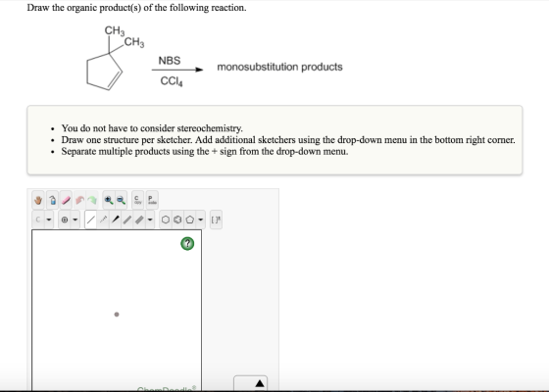
Task: Click 'Separate multiple products' hint line
Action: tap(205, 152)
